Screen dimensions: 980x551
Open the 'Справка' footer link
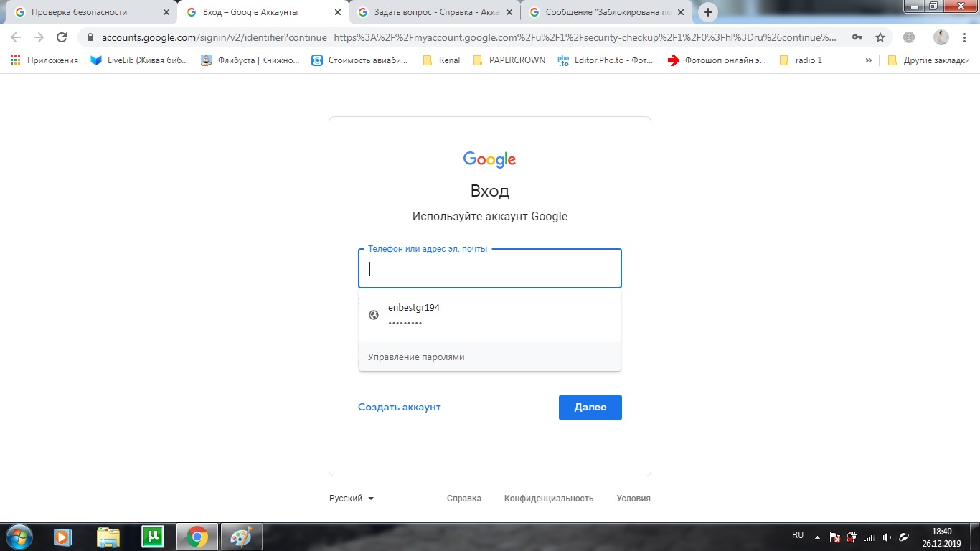click(x=464, y=498)
